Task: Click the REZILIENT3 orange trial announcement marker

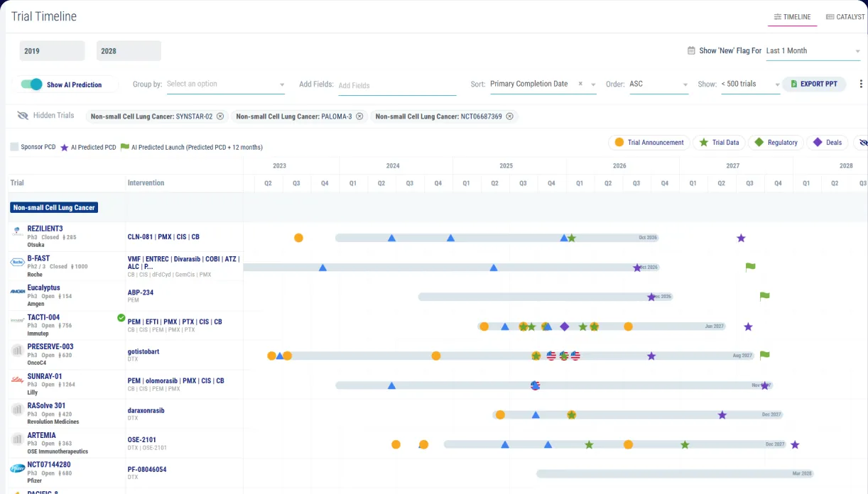Action: [298, 238]
